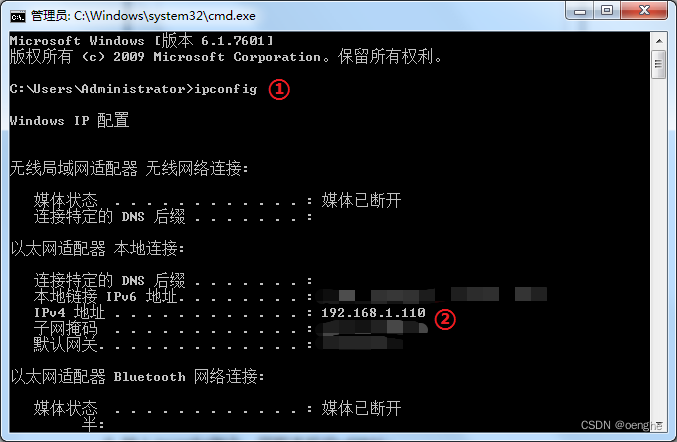Click the red circled number 1 marker
The image size is (677, 442).
tap(279, 89)
